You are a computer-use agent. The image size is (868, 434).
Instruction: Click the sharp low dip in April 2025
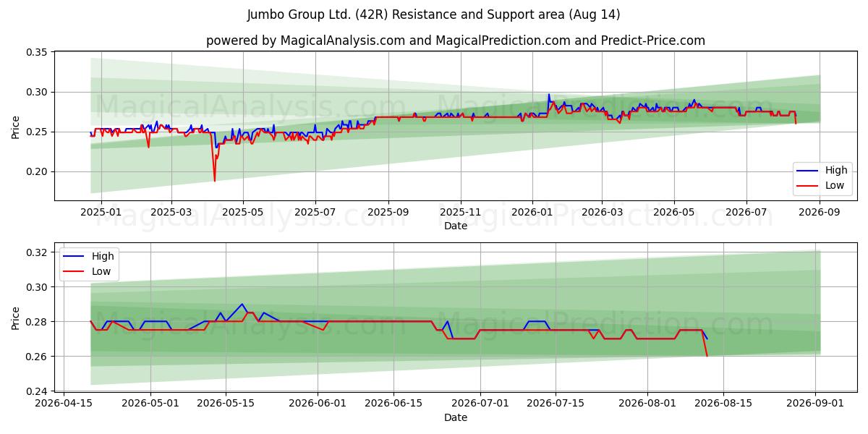[214, 180]
